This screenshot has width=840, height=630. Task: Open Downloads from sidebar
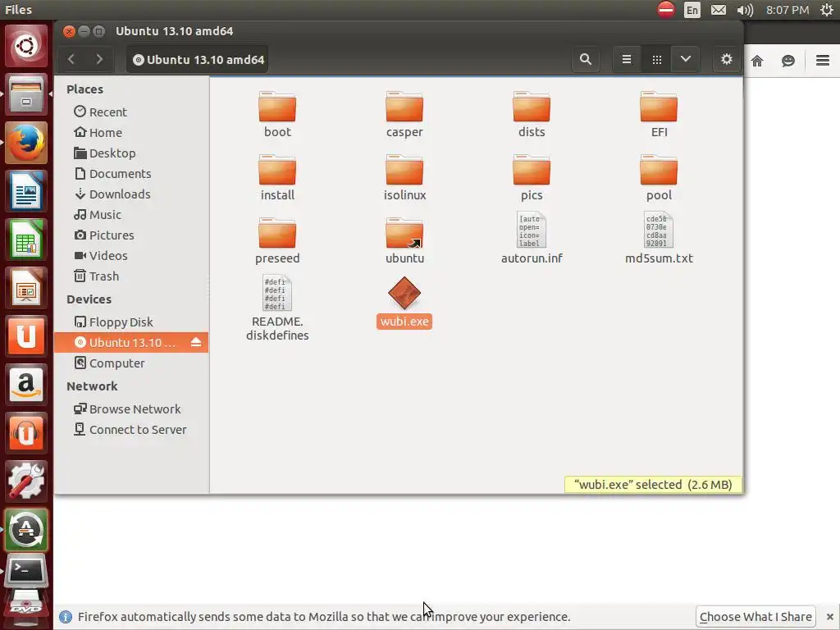[131, 194]
